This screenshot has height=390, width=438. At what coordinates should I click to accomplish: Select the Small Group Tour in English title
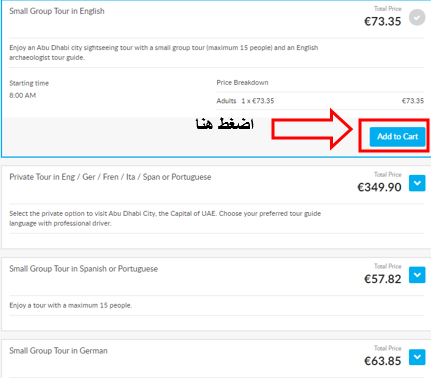(57, 11)
